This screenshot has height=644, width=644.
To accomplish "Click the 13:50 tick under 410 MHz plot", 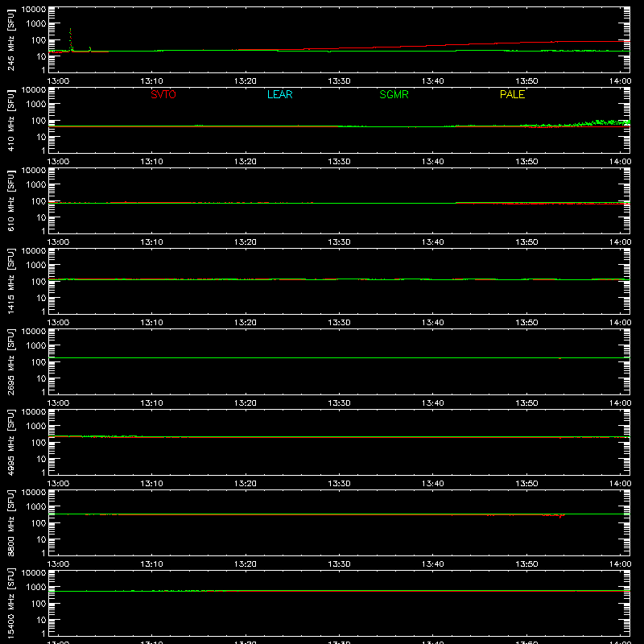I will 526,162.
